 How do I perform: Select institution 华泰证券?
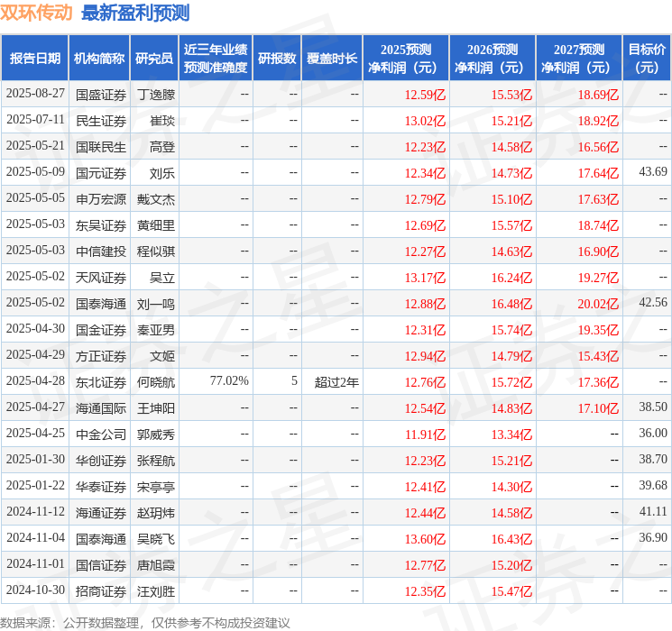[101, 487]
